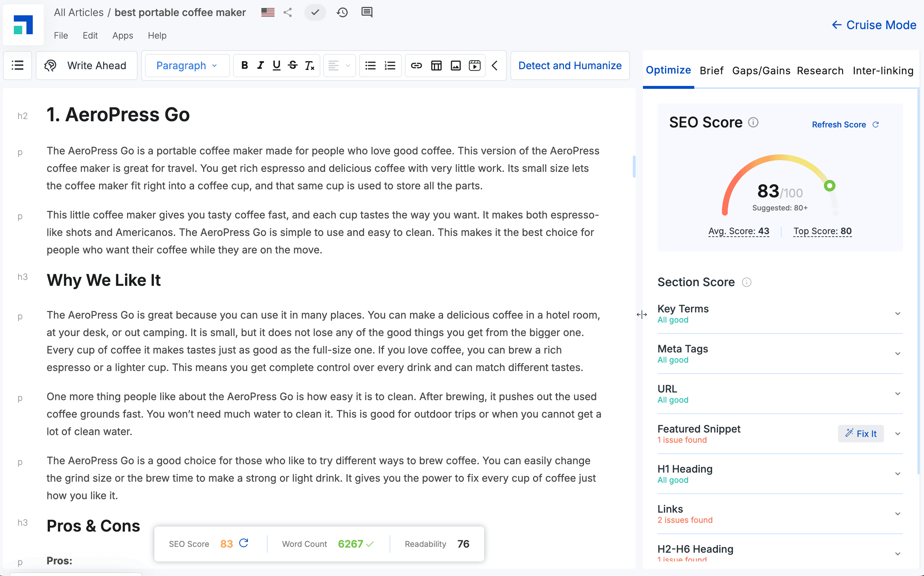
Task: Click Fix It for Featured Snippet
Action: tap(861, 434)
